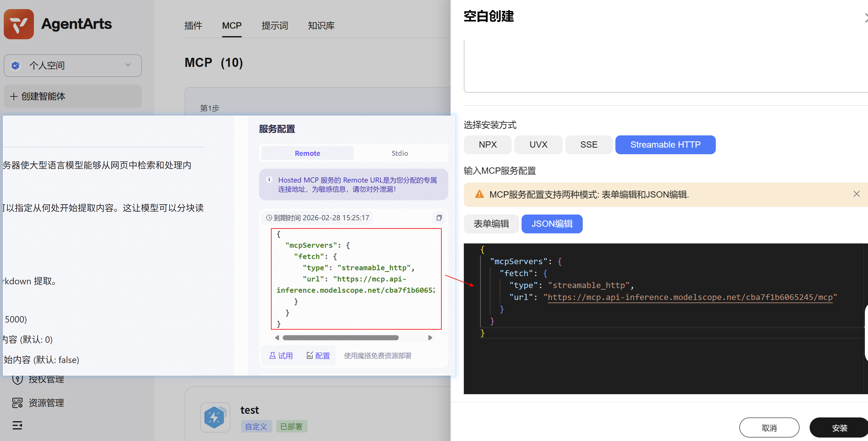Open 授权管理 in the sidebar

pyautogui.click(x=38, y=379)
